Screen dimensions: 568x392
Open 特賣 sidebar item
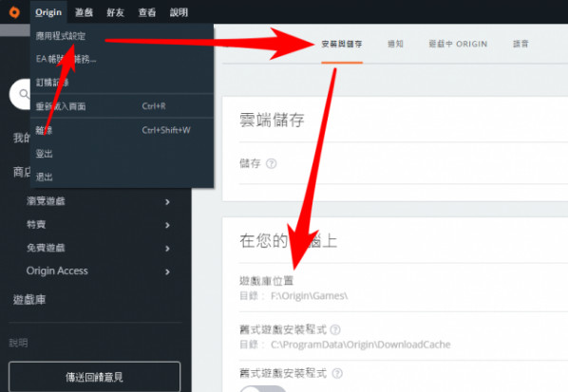coord(36,224)
